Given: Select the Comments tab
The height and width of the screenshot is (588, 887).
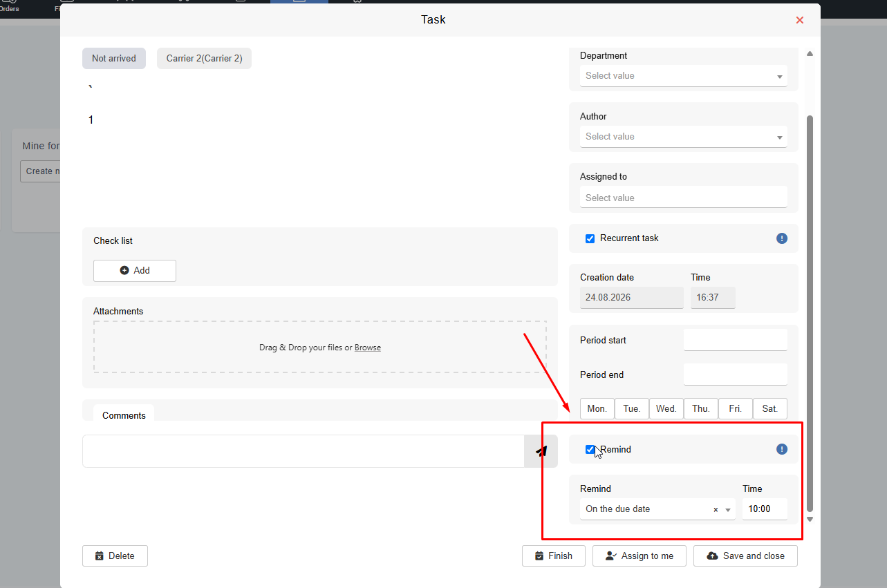Looking at the screenshot, I should (124, 415).
